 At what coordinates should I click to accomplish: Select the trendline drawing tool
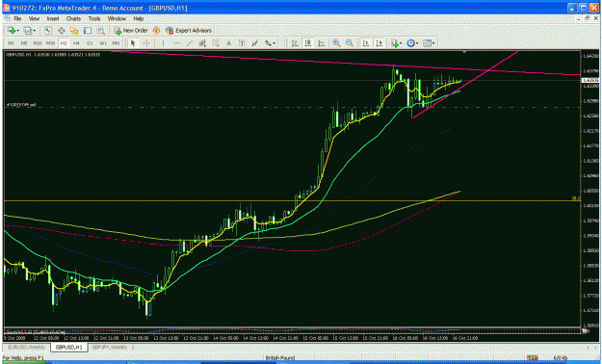coord(190,43)
